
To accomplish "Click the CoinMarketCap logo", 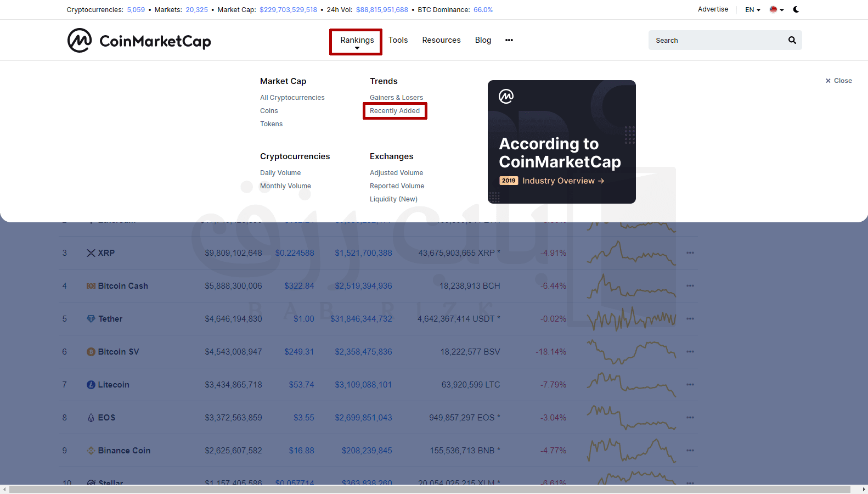I will pyautogui.click(x=139, y=41).
